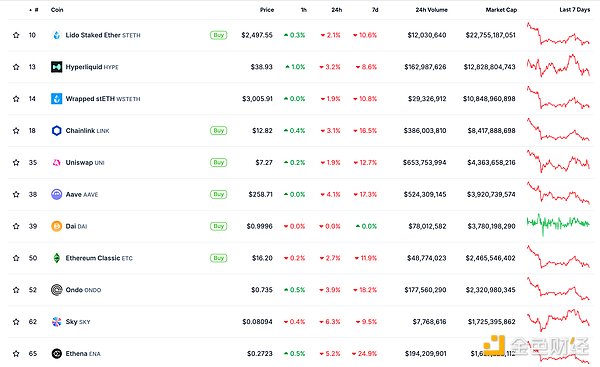Click the Buy button for Dai
This screenshot has height=367, width=600.
point(218,226)
